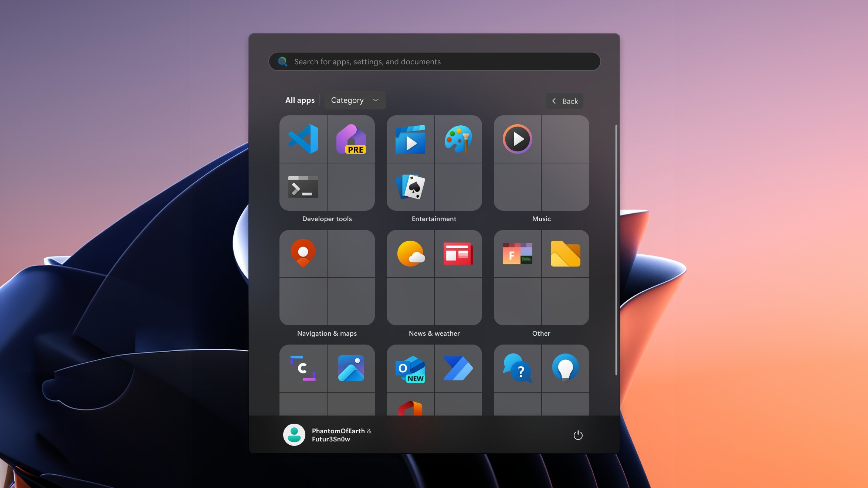Launch Dev Home Preview app

tap(351, 139)
